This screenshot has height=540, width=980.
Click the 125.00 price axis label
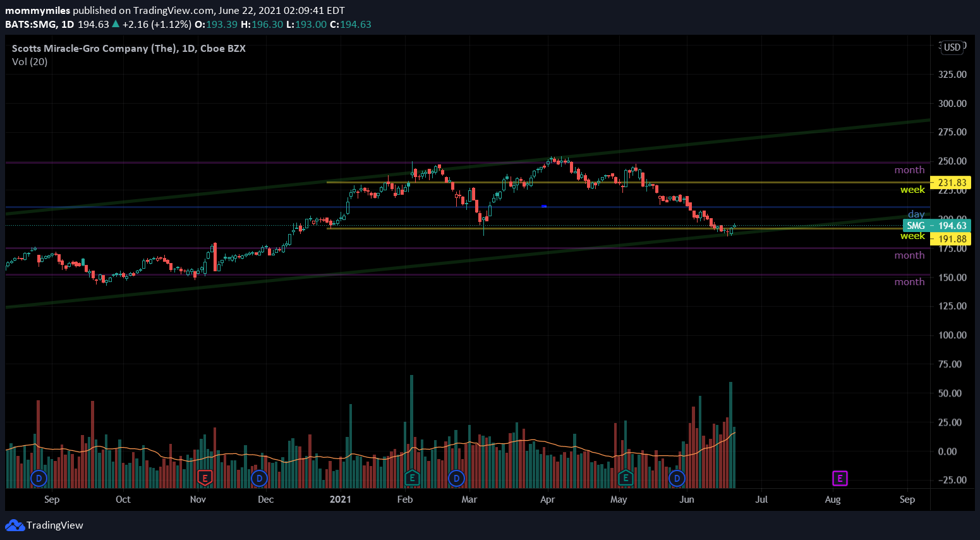(x=952, y=305)
